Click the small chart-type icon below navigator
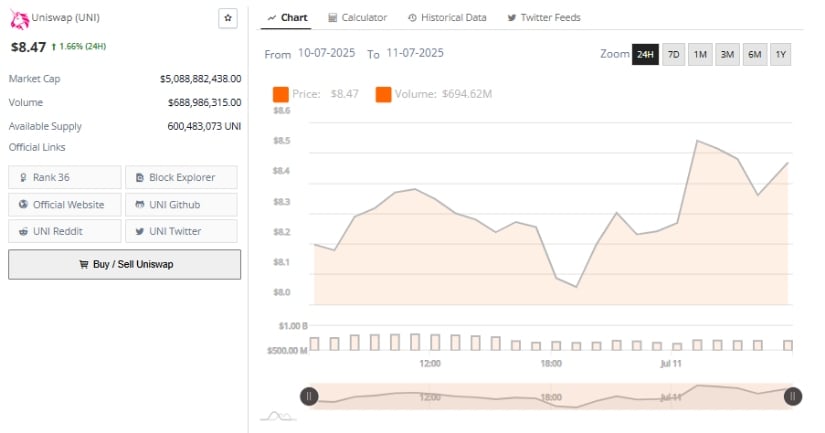Image resolution: width=825 pixels, height=433 pixels. (x=278, y=417)
